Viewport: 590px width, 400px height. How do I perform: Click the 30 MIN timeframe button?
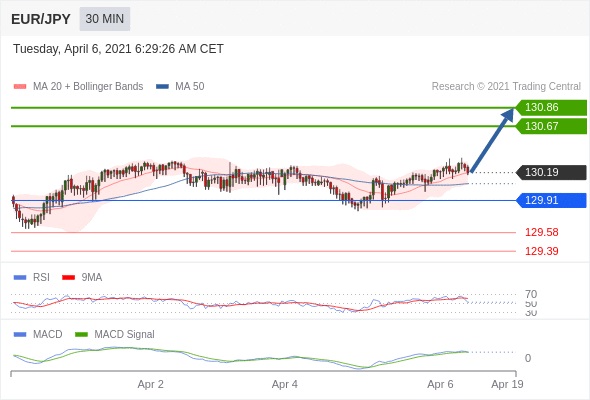pos(105,19)
